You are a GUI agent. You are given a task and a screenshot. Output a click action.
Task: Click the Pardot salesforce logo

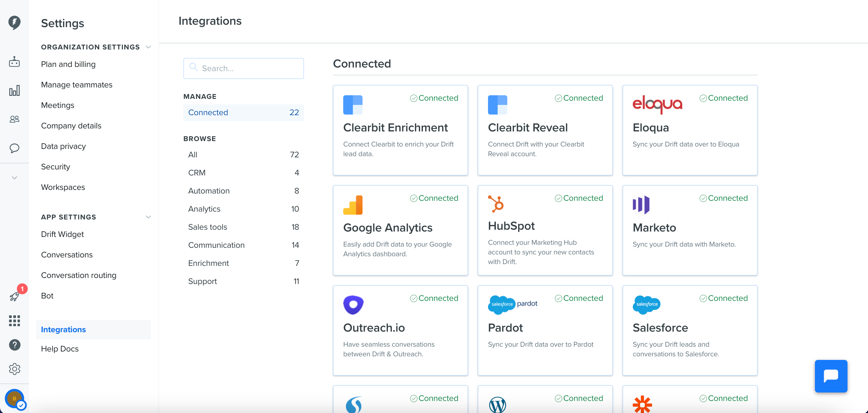(512, 304)
